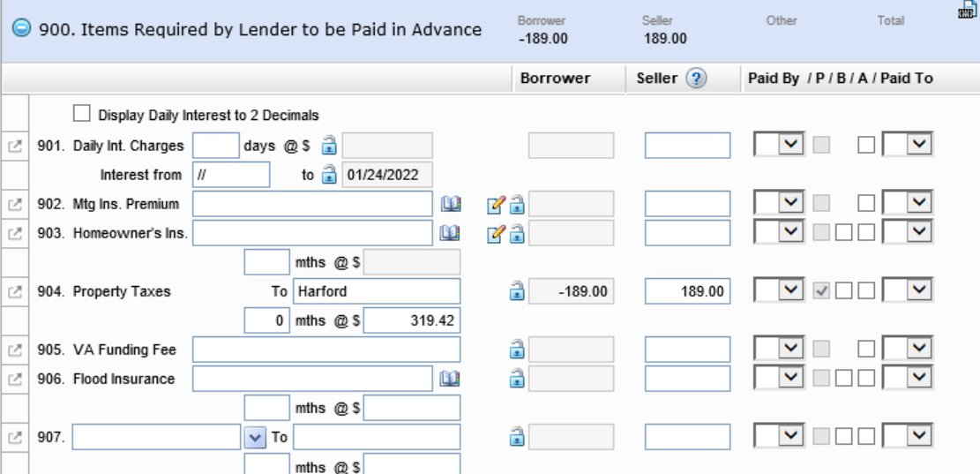
Task: Enable Display Daily Interest to 2 Decimals
Action: pyautogui.click(x=82, y=114)
